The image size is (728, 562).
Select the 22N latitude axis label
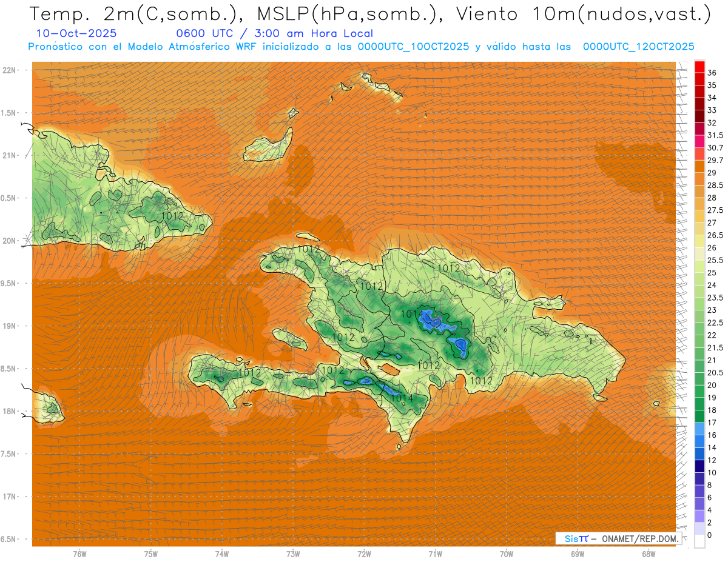coord(11,70)
